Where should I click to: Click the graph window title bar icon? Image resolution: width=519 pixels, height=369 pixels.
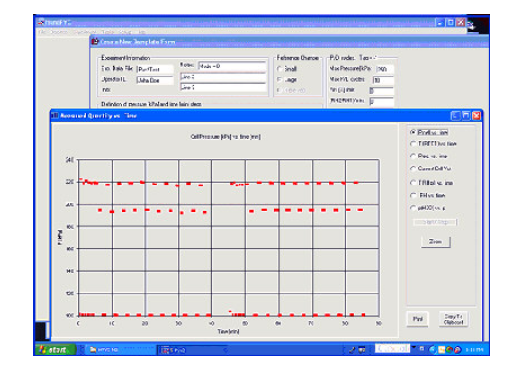click(55, 116)
